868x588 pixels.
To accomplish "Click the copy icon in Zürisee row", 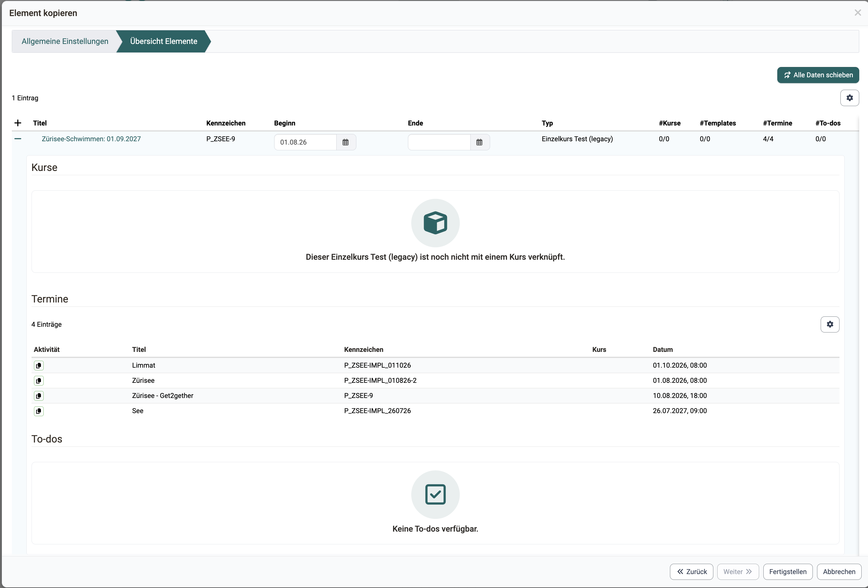I will [x=39, y=380].
